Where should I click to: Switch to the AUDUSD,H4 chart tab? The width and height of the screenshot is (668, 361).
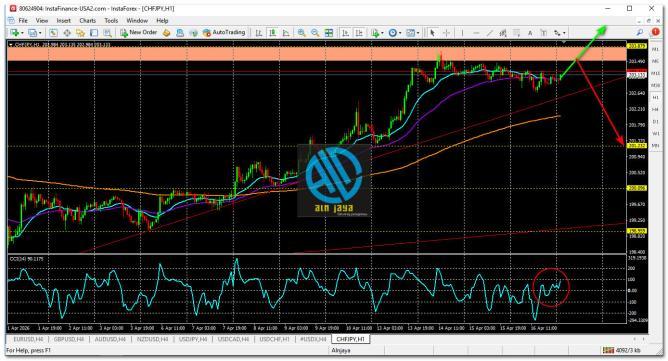click(110, 339)
